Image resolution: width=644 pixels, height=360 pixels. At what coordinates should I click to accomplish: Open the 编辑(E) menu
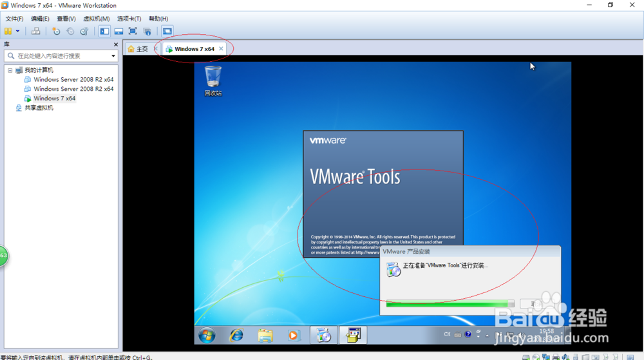tap(40, 19)
